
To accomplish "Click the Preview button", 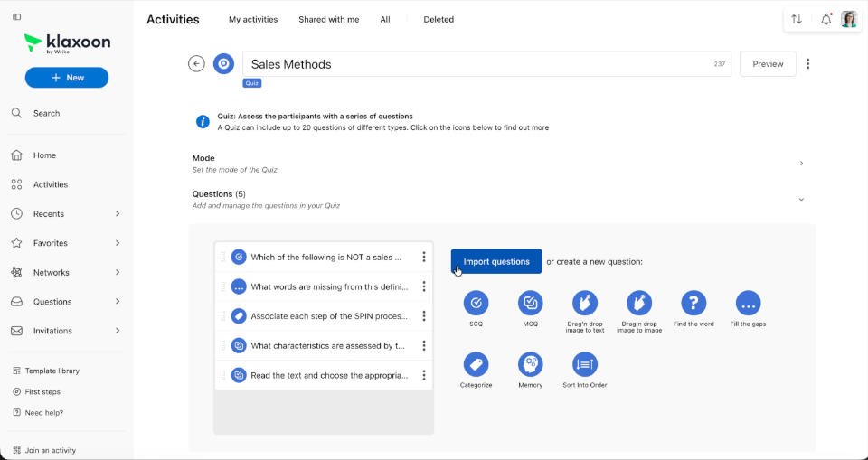I will tap(768, 63).
